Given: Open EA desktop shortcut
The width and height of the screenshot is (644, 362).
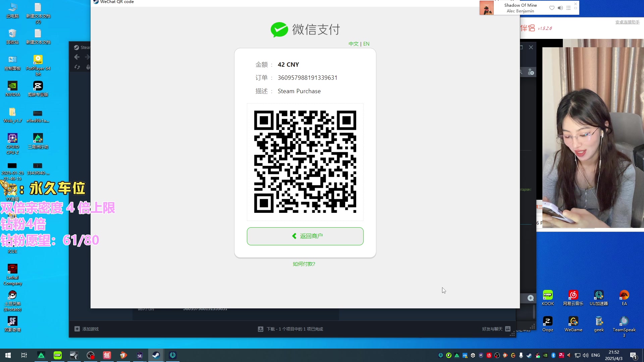Looking at the screenshot, I should (x=624, y=298).
